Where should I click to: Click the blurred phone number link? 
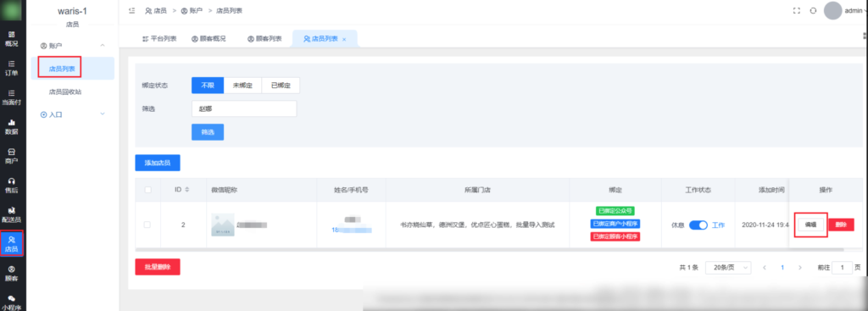pos(352,230)
